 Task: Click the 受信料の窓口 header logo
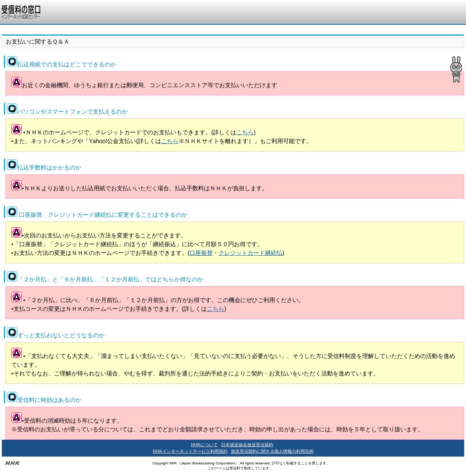pos(21,12)
